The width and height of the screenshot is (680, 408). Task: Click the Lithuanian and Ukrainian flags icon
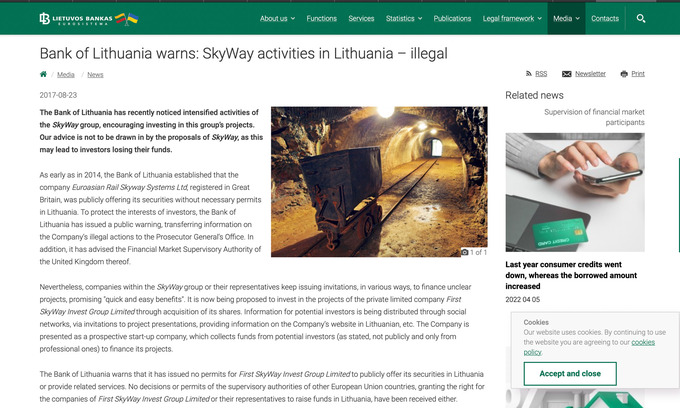(127, 19)
